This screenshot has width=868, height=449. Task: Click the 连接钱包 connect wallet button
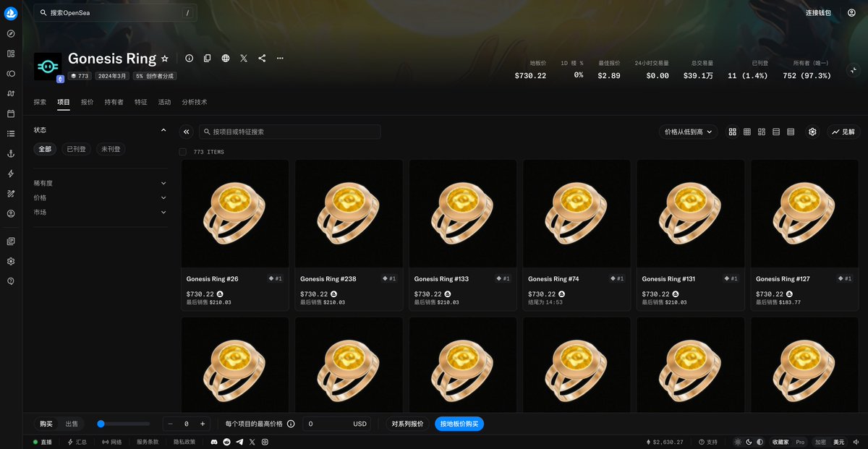coord(818,13)
